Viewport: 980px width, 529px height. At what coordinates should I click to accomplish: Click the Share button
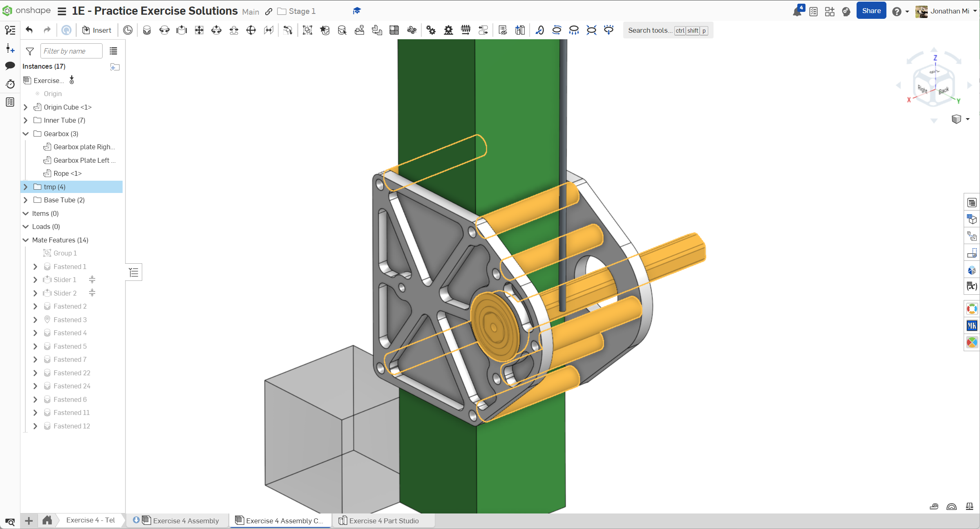coord(871,11)
